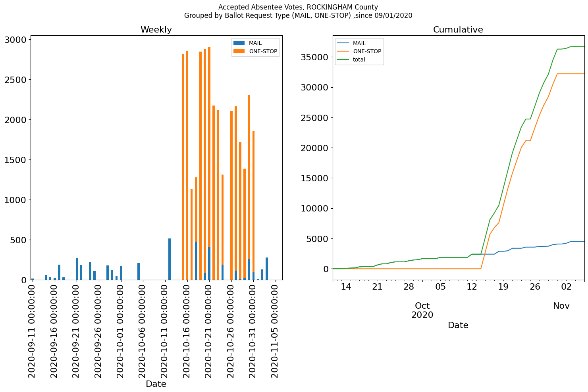This screenshot has height=392, width=588.
Task: Click the '10000' y-axis tick label
Action: pos(315,208)
